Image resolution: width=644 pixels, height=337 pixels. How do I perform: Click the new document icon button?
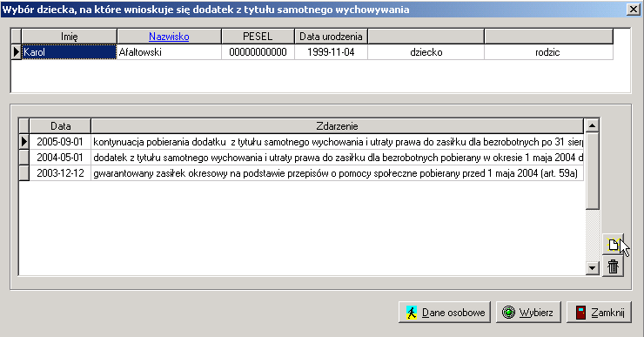(x=613, y=245)
